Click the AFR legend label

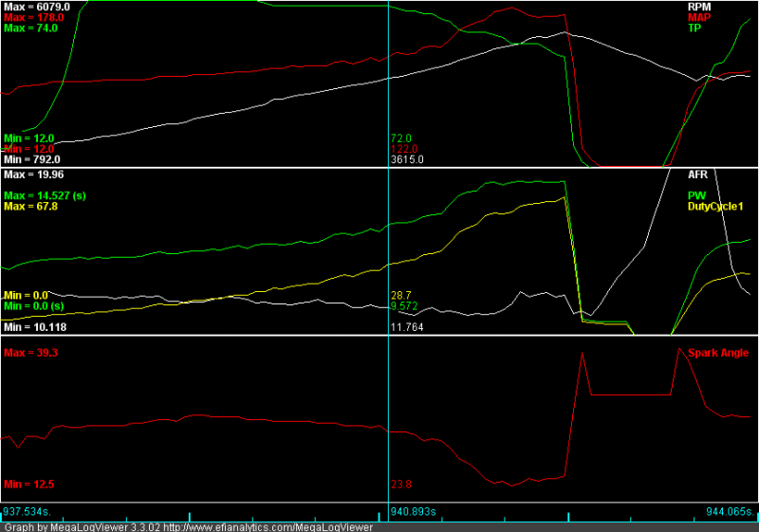(697, 174)
